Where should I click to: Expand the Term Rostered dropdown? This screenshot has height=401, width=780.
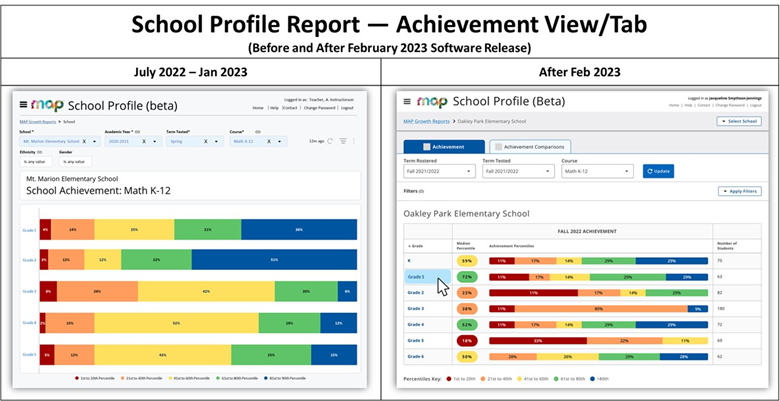[437, 171]
